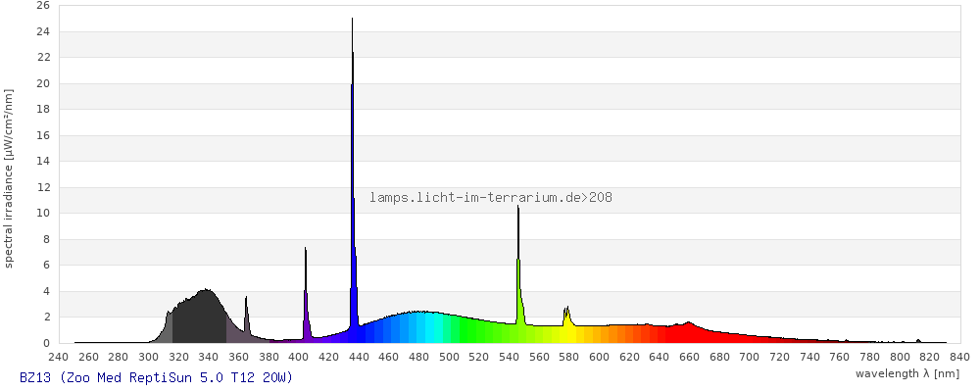The height and width of the screenshot is (392, 980).
Task: Click the 840 tick label on x-axis
Action: coord(959,357)
